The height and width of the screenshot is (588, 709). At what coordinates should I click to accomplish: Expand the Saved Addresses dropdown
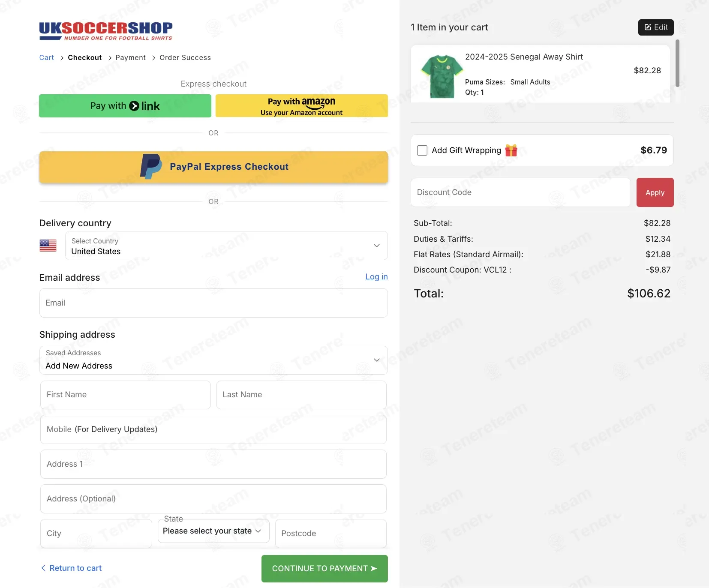213,360
